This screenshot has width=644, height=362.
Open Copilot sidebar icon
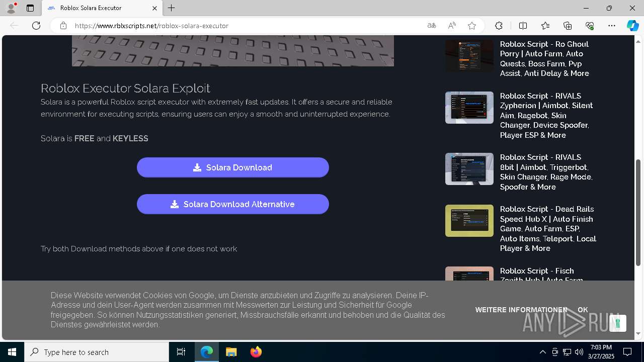[632, 26]
